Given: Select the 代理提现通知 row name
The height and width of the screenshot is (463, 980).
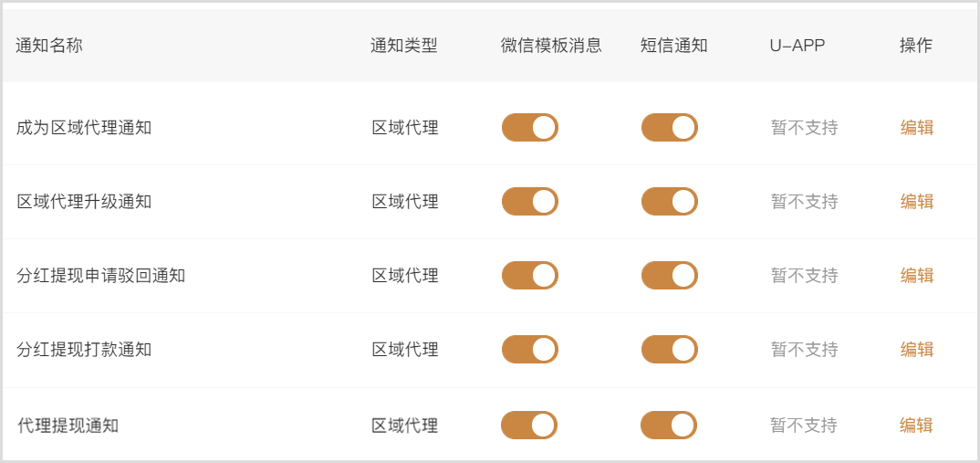Looking at the screenshot, I should (x=68, y=426).
